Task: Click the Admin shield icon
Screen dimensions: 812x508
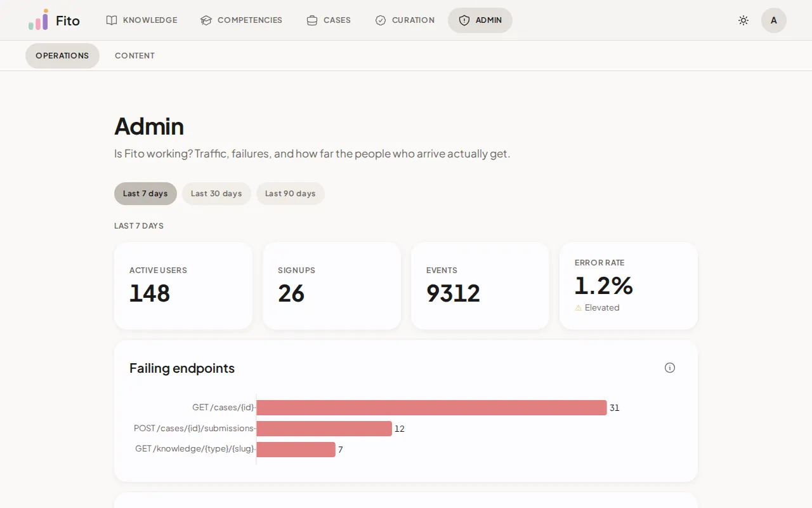Action: pos(464,20)
